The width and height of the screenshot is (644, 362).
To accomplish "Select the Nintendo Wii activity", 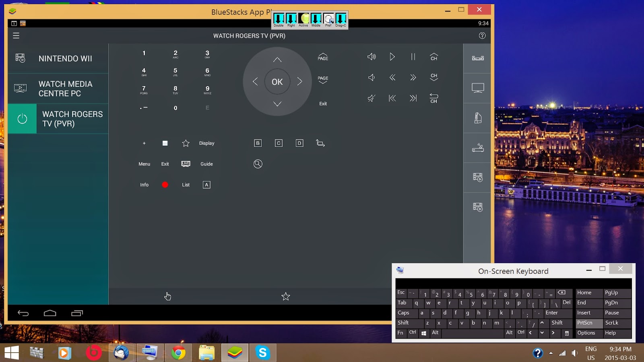I will 58,59.
